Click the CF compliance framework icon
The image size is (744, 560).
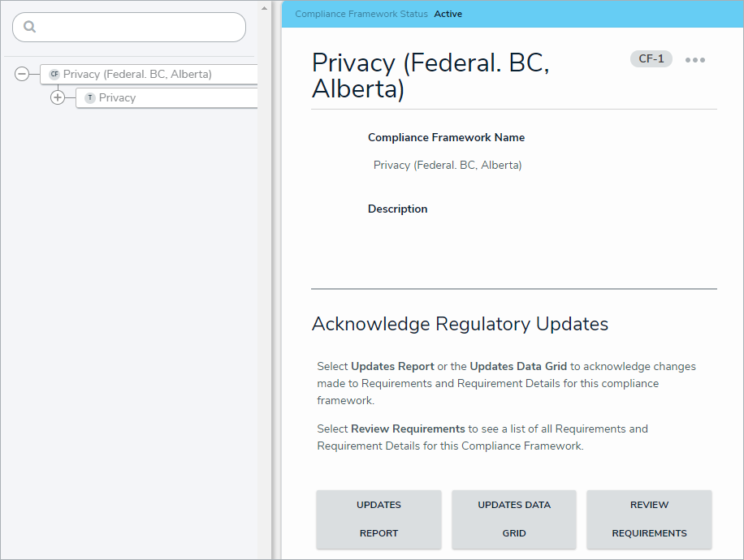(x=54, y=74)
